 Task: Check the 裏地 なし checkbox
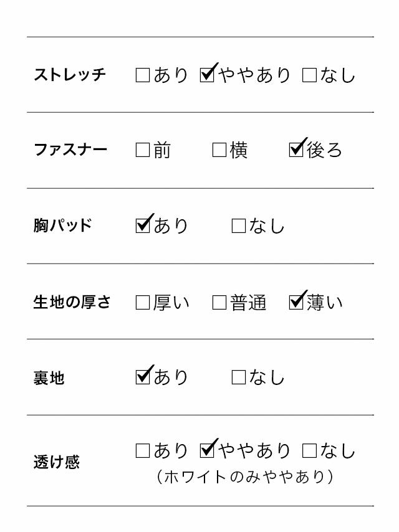[x=238, y=378]
